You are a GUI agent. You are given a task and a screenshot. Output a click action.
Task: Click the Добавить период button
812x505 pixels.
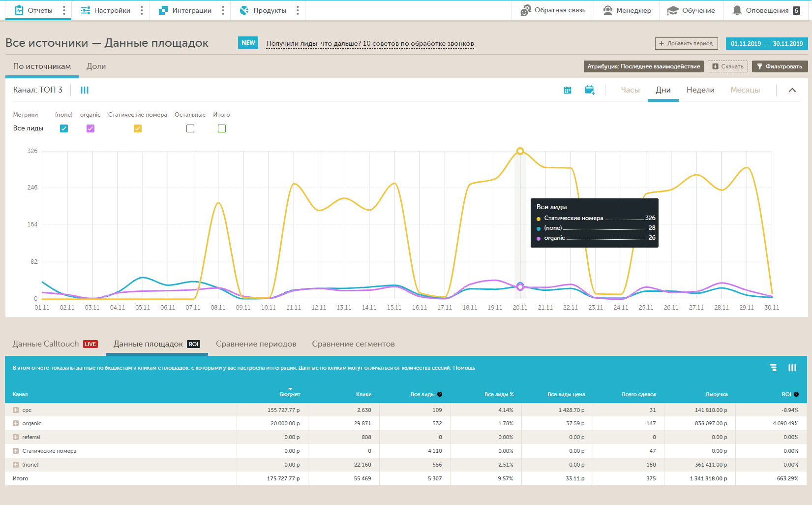pyautogui.click(x=686, y=43)
